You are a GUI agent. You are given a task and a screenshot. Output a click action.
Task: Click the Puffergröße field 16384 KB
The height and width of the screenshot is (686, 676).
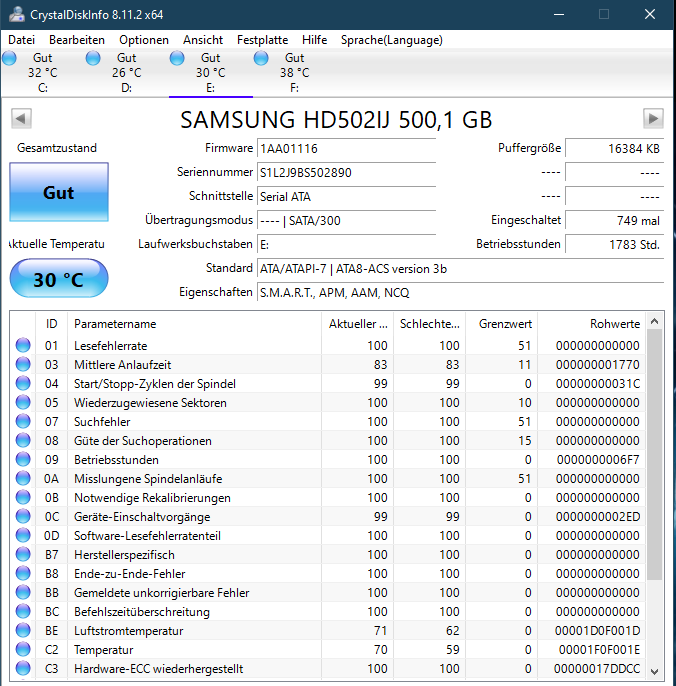(614, 149)
